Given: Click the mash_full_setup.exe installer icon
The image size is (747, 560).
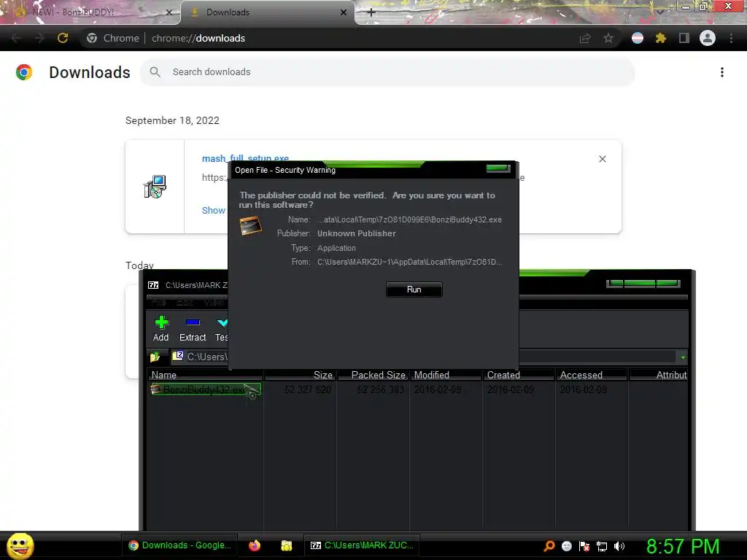Looking at the screenshot, I should click(x=155, y=187).
